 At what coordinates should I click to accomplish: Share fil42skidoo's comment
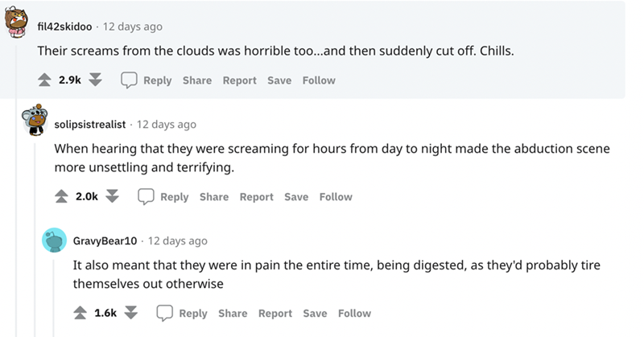pos(197,80)
